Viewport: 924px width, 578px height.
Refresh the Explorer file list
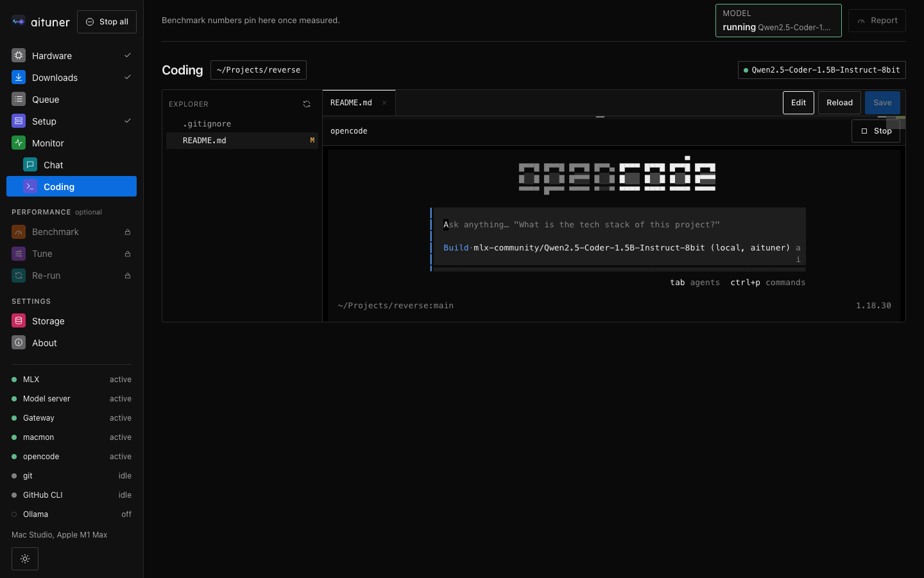tap(307, 104)
